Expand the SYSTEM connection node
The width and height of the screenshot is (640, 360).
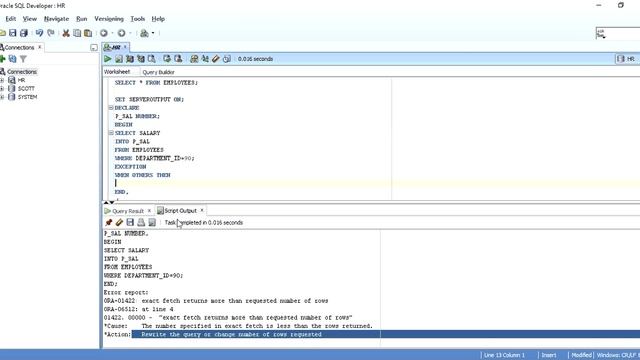(2, 97)
